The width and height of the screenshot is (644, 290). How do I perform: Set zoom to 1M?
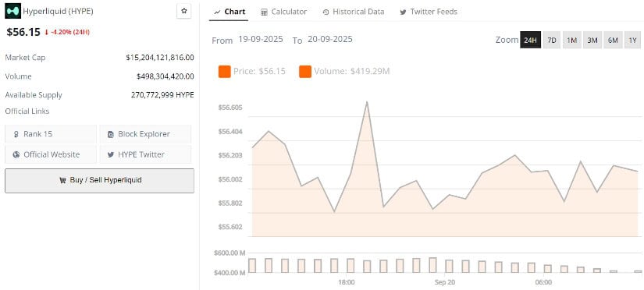click(x=571, y=40)
